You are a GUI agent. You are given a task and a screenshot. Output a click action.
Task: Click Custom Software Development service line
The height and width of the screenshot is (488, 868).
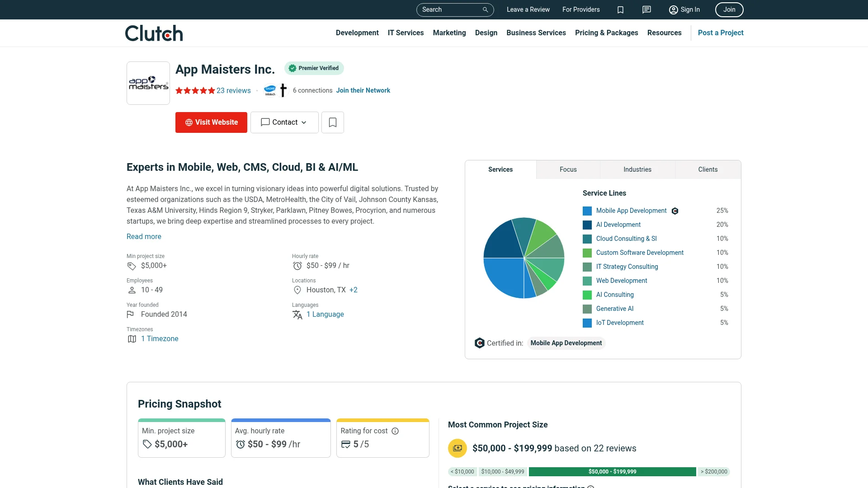tap(640, 253)
